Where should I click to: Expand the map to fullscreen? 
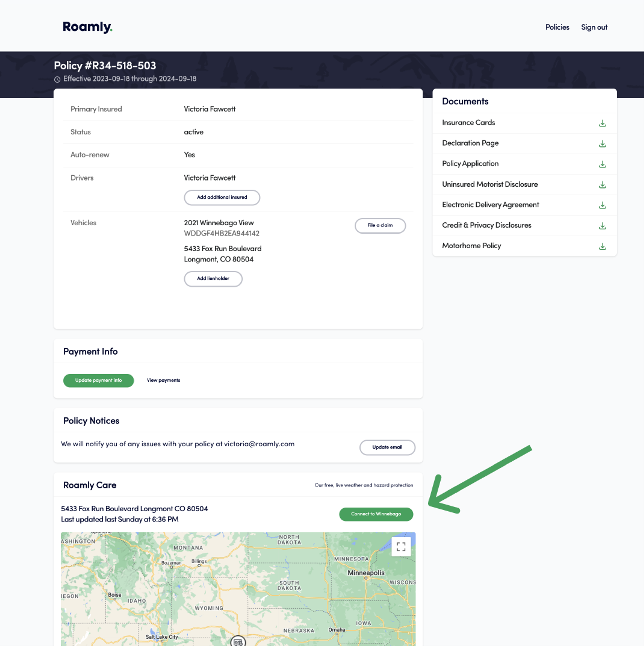(x=401, y=547)
